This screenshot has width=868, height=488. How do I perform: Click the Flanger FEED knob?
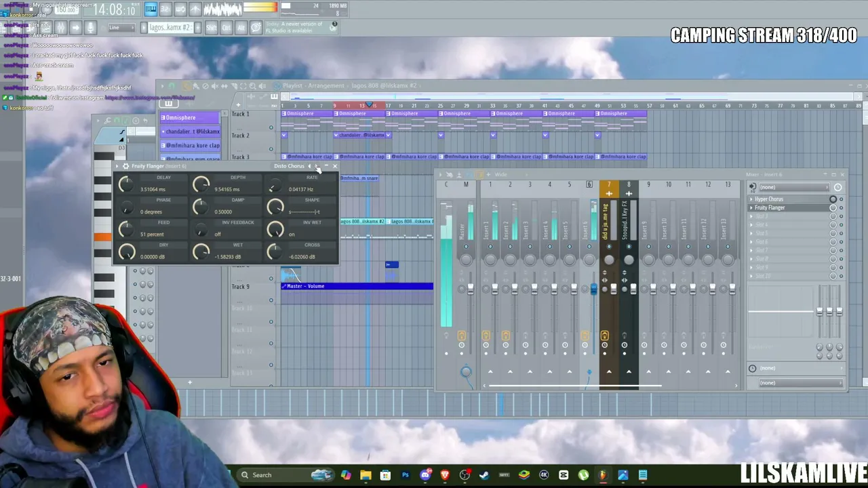pos(126,230)
